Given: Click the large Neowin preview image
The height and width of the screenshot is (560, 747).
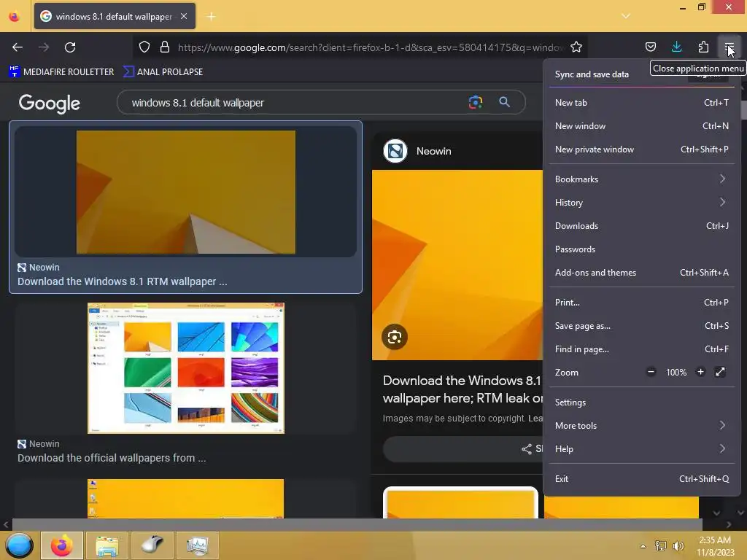Looking at the screenshot, I should point(457,265).
